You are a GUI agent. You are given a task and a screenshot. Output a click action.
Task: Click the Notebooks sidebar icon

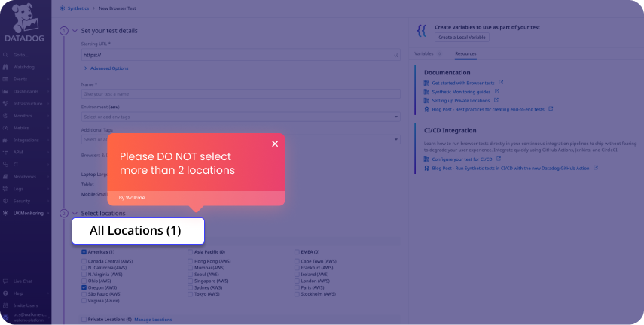[6, 176]
